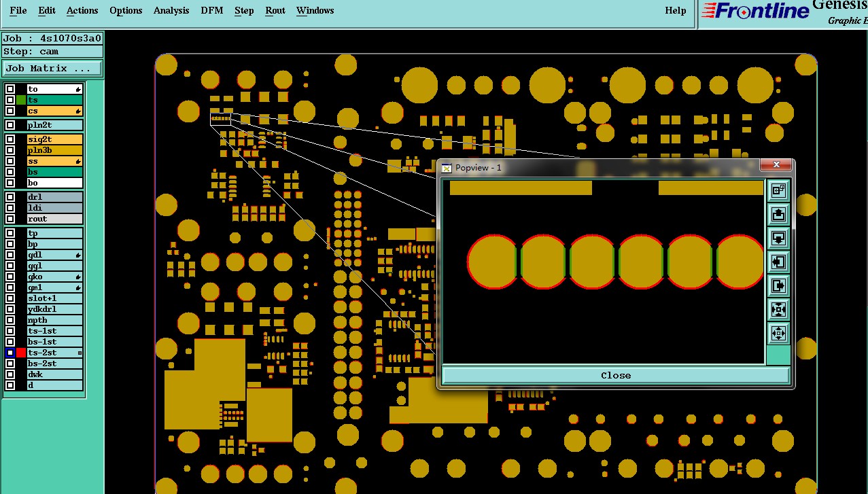This screenshot has height=494, width=868.
Task: Click the Popview title bar window icon
Action: 447,168
